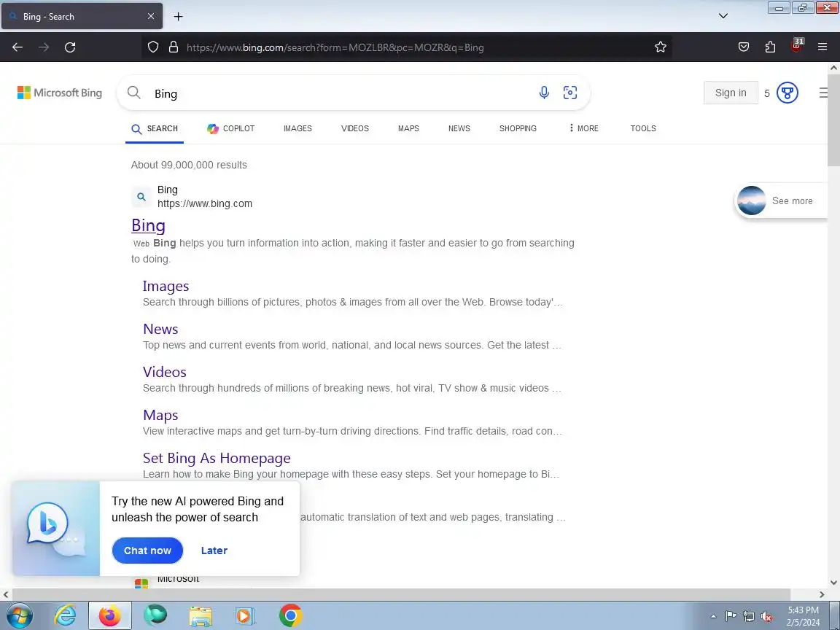This screenshot has height=630, width=840.
Task: Click the browser address bar URL
Action: point(335,47)
